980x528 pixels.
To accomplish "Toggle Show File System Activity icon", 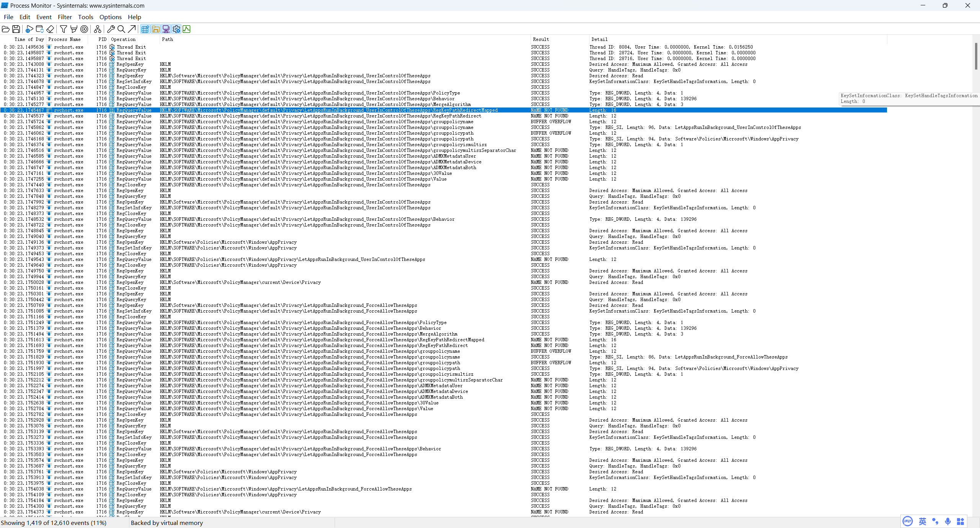I will [155, 29].
